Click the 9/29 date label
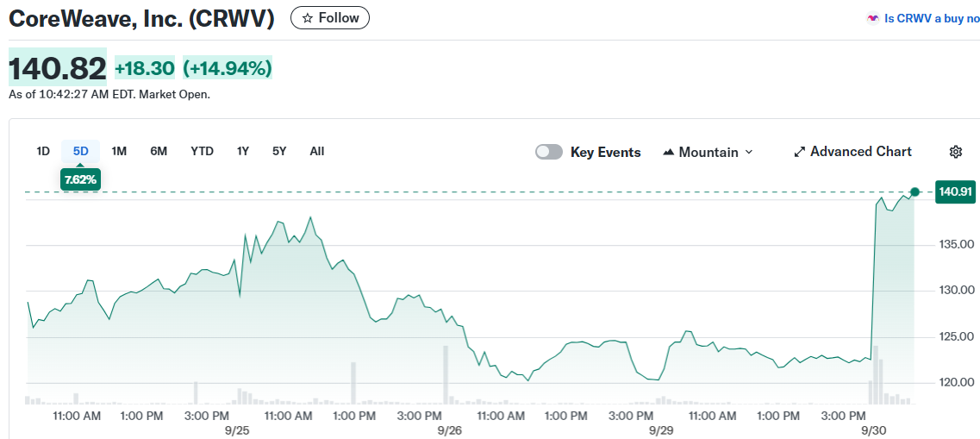980x439 pixels. 660,431
